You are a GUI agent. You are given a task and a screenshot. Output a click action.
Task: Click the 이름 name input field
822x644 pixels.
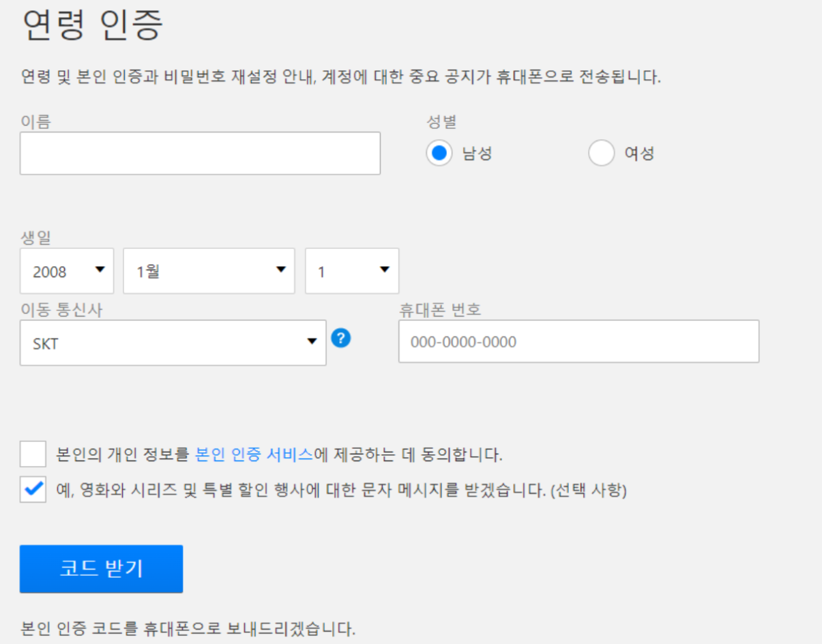point(200,153)
